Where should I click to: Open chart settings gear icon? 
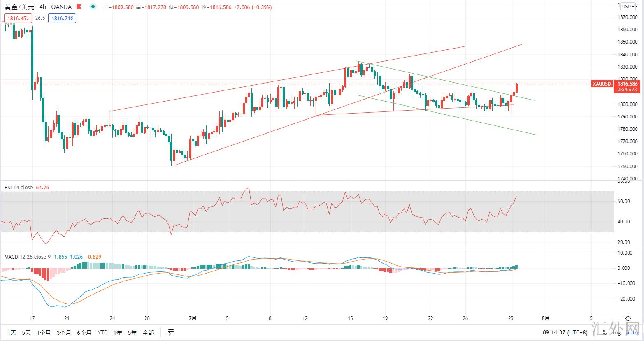(628, 318)
